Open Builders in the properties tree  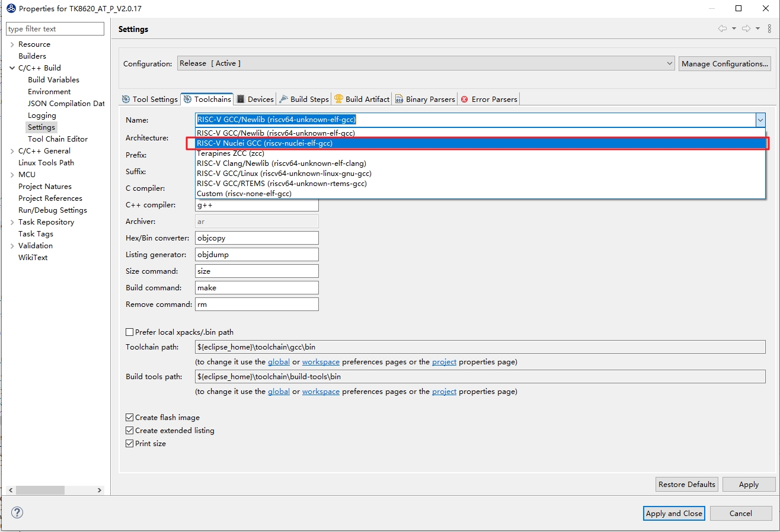tap(32, 56)
